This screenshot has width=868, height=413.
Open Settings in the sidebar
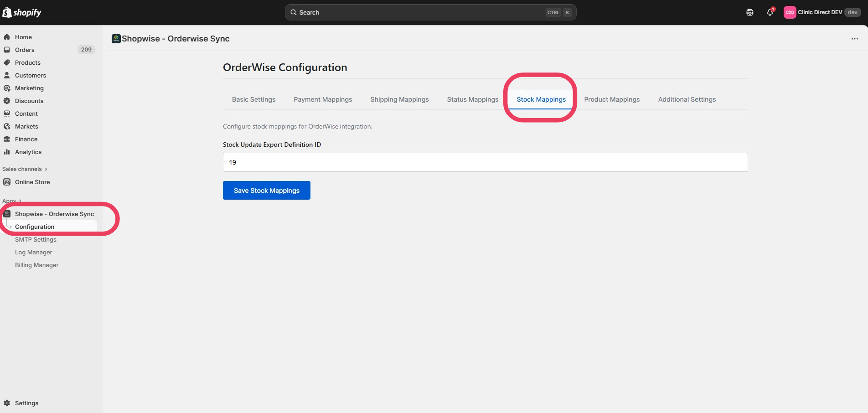pos(26,403)
